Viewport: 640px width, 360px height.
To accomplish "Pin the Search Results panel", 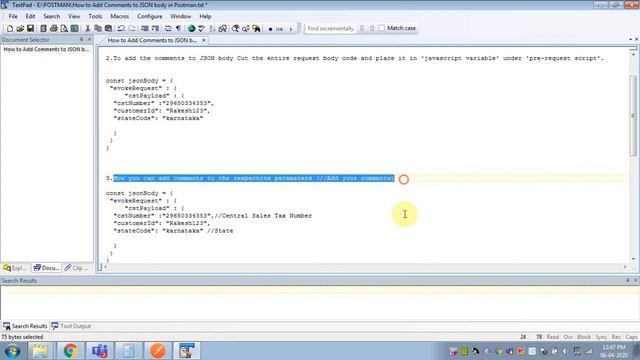I will pos(627,280).
